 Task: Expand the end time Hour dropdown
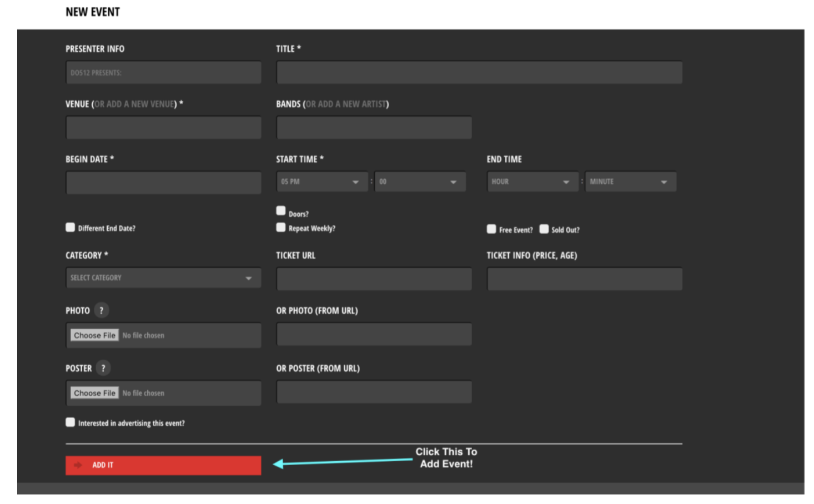click(532, 182)
